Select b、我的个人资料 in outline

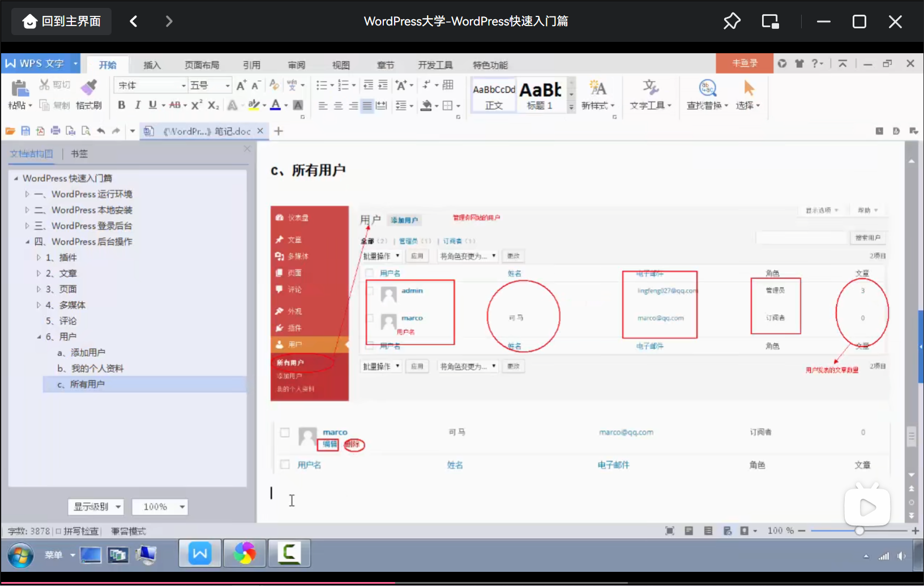click(x=91, y=369)
